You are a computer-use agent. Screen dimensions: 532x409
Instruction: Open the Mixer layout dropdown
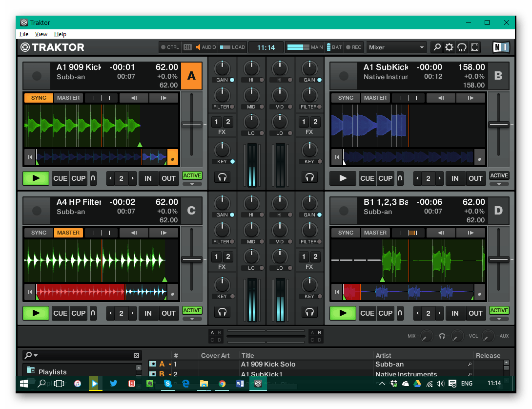coord(396,47)
